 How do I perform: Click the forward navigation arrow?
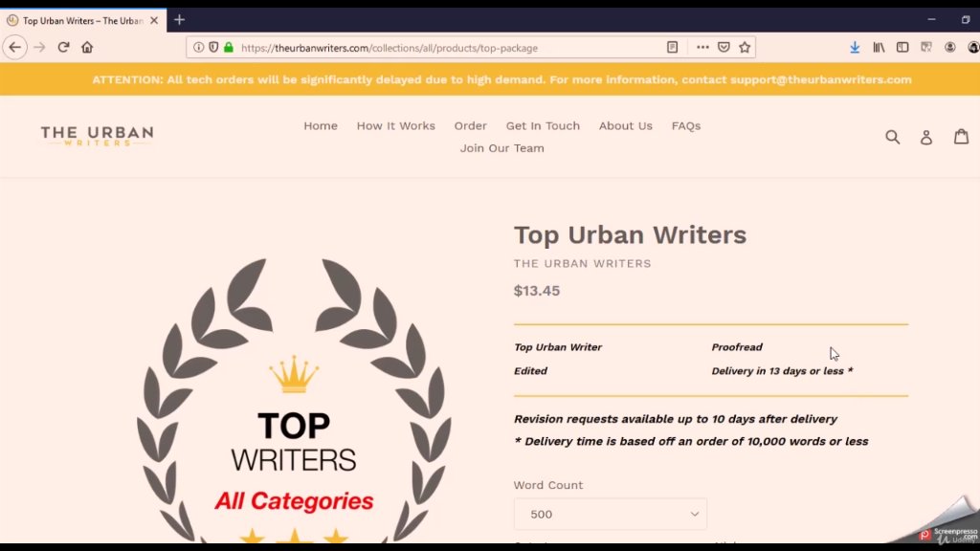pos(39,48)
